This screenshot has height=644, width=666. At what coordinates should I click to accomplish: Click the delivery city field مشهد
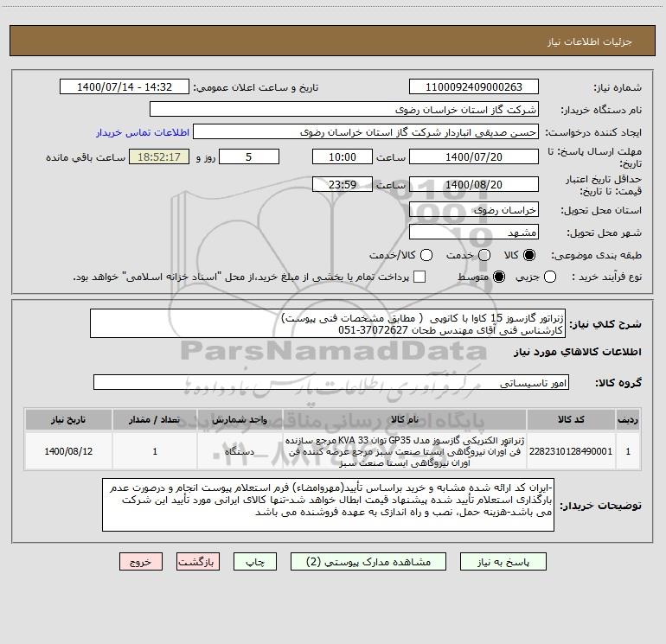[x=474, y=232]
